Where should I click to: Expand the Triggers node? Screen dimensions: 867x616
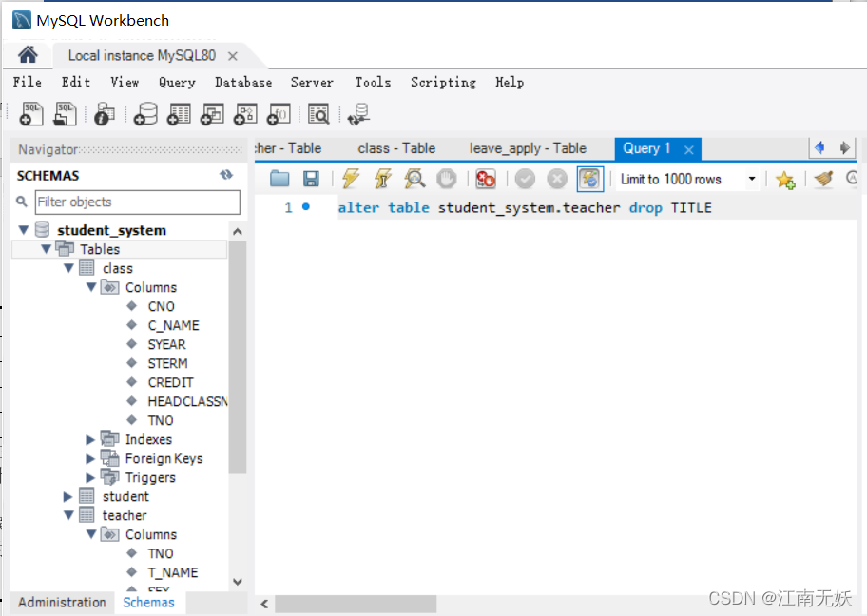coord(90,478)
